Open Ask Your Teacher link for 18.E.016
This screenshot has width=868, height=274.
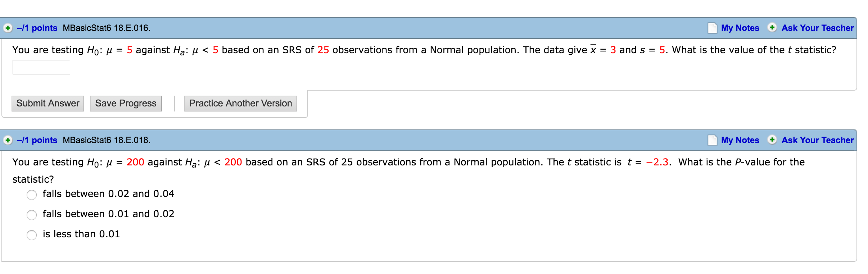817,28
